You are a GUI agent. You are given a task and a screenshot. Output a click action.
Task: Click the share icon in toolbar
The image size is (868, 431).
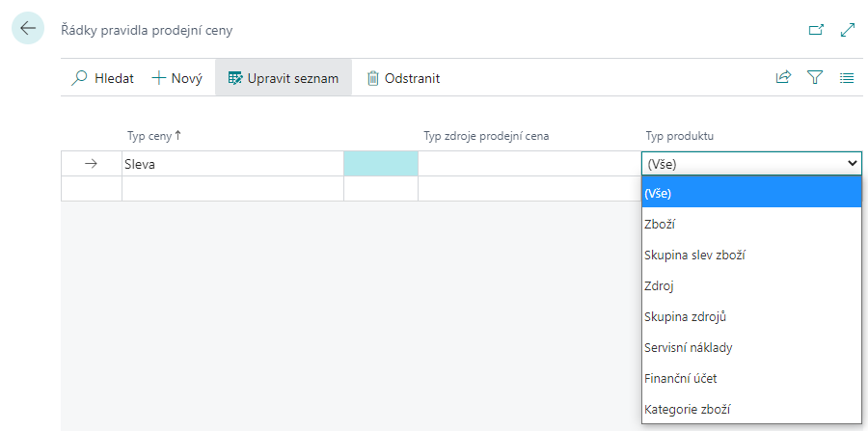click(783, 78)
